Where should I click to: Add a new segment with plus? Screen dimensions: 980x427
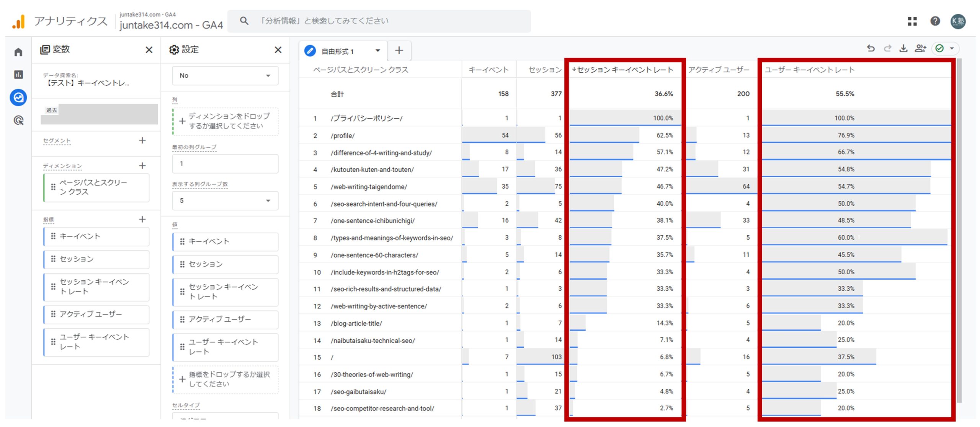142,140
